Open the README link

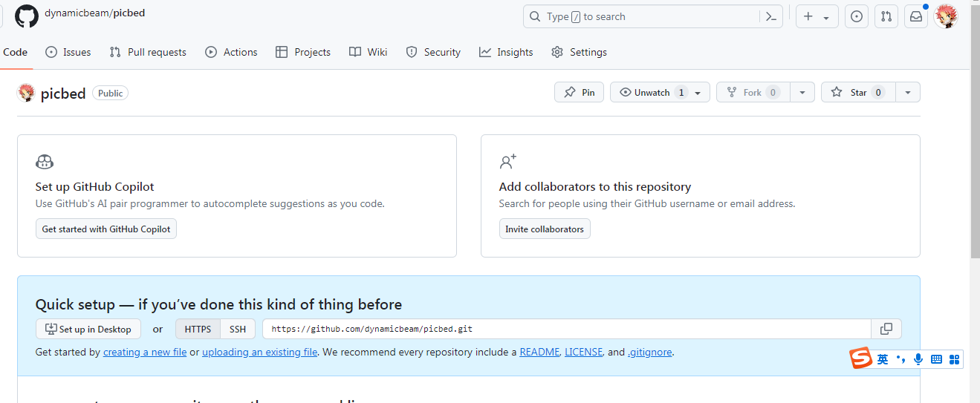[539, 352]
